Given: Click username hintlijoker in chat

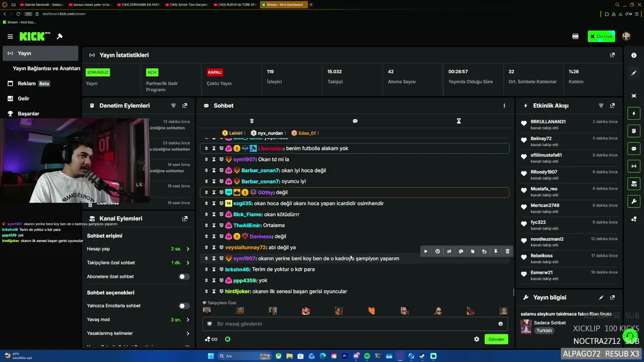Looking at the screenshot, I should tap(237, 292).
